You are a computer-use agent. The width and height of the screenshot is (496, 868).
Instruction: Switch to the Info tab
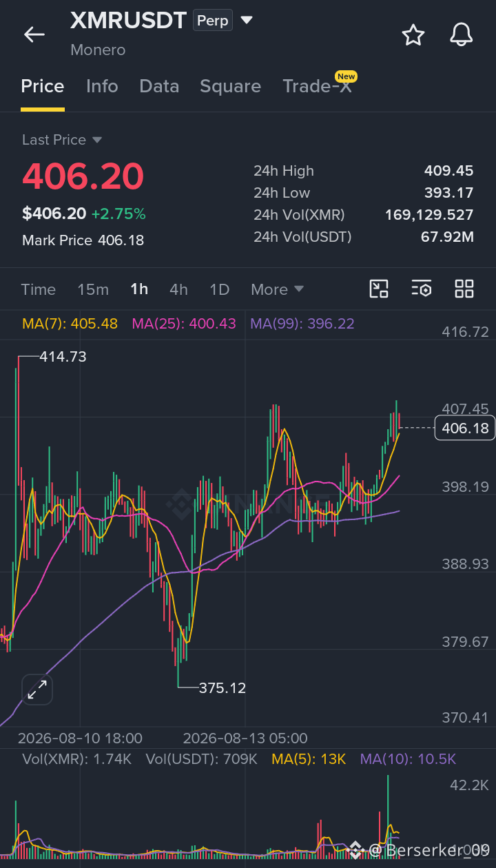coord(102,86)
